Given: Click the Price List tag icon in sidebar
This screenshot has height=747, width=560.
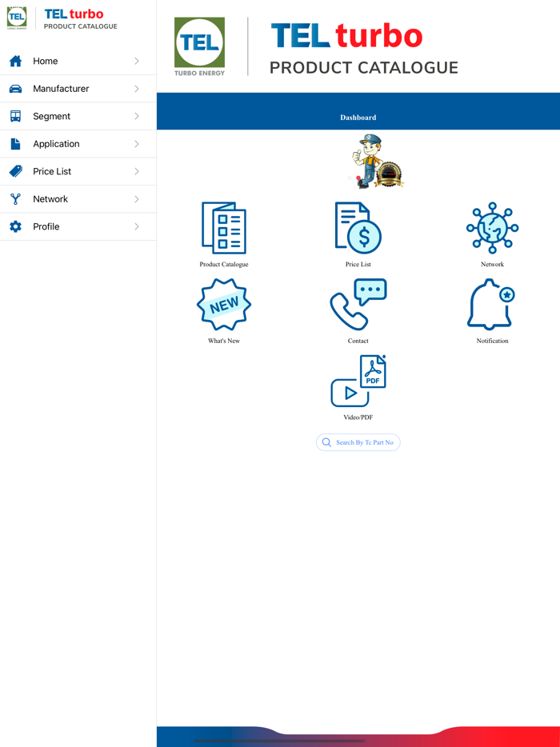Looking at the screenshot, I should (16, 171).
